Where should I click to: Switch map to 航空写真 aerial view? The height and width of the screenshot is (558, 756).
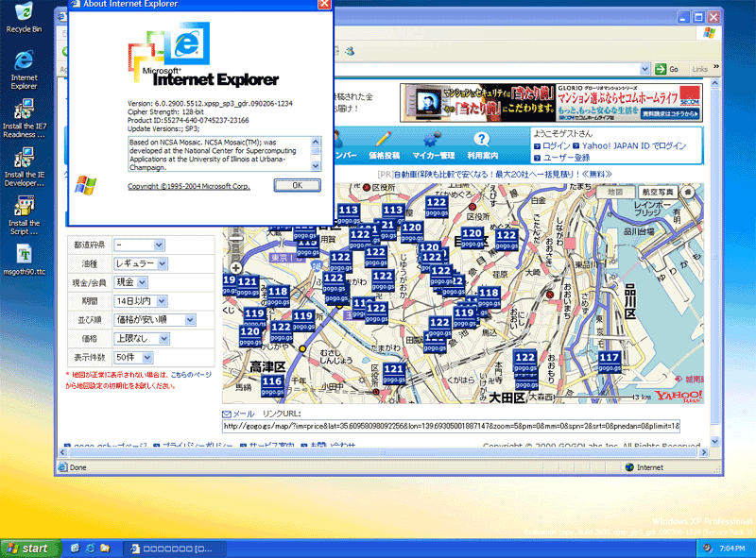[658, 192]
